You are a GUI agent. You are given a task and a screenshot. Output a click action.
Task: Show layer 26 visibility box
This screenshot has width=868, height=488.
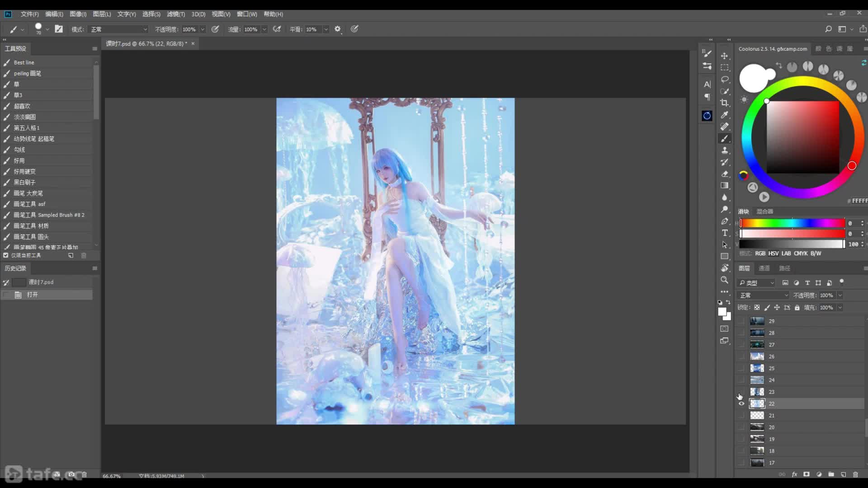point(741,357)
